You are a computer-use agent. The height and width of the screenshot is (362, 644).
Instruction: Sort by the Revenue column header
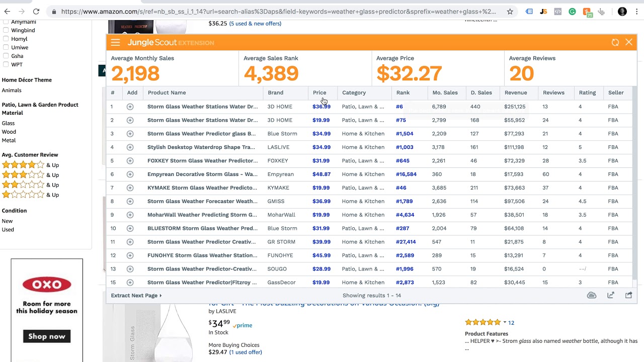point(516,93)
